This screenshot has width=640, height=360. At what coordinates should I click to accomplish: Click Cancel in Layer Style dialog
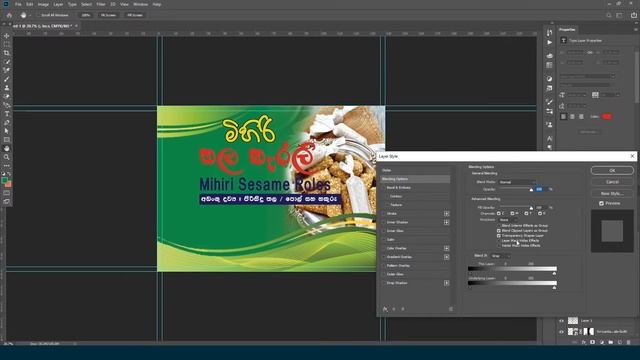click(612, 182)
